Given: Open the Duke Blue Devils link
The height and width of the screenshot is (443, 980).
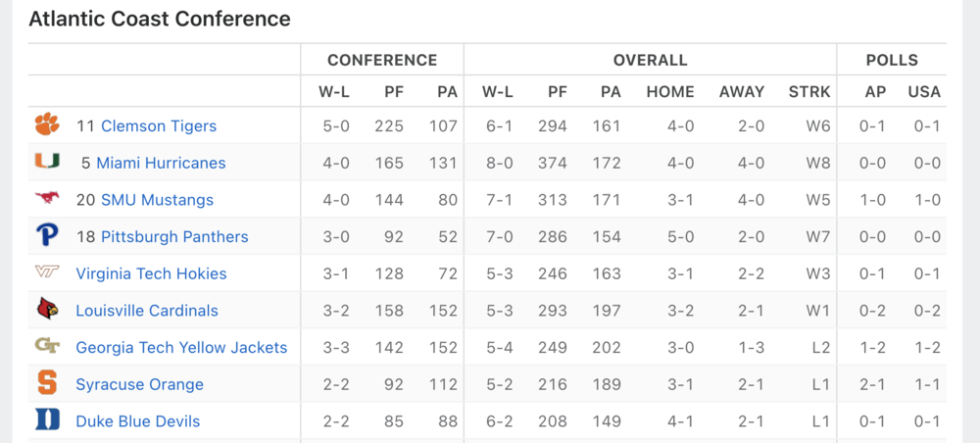Looking at the screenshot, I should [x=137, y=421].
